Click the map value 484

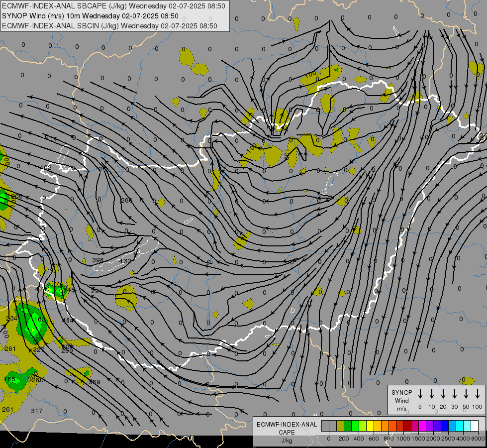pos(68,320)
